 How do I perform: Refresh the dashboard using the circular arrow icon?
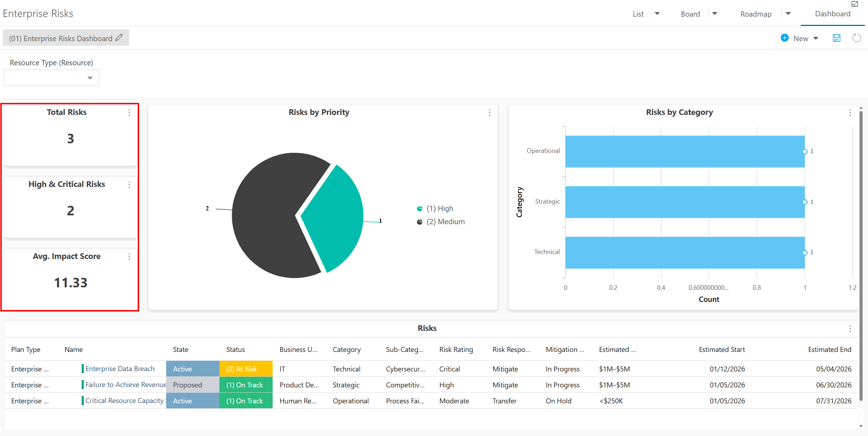point(857,38)
